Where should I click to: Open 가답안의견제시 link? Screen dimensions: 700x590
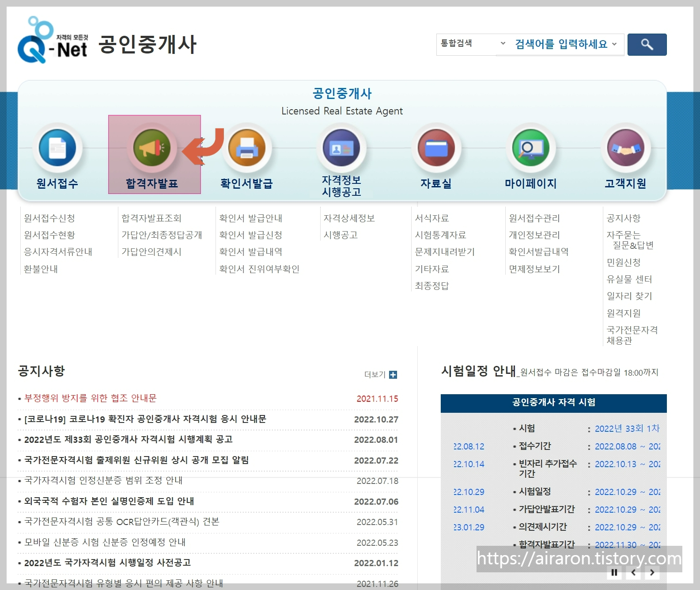[151, 251]
